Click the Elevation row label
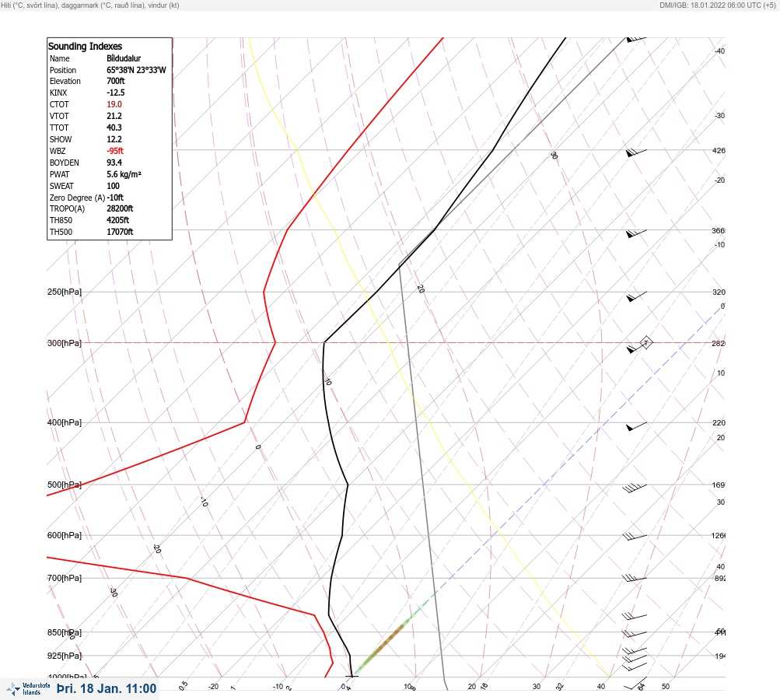780x700 pixels. tap(65, 81)
